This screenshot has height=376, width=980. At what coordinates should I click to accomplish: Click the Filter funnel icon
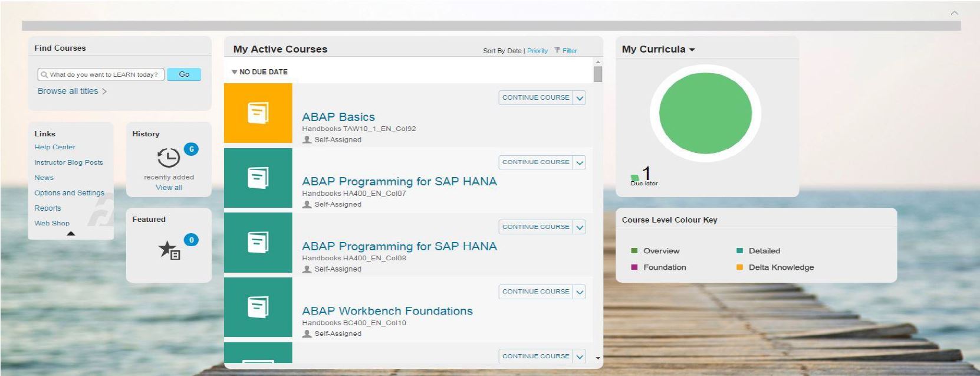557,50
